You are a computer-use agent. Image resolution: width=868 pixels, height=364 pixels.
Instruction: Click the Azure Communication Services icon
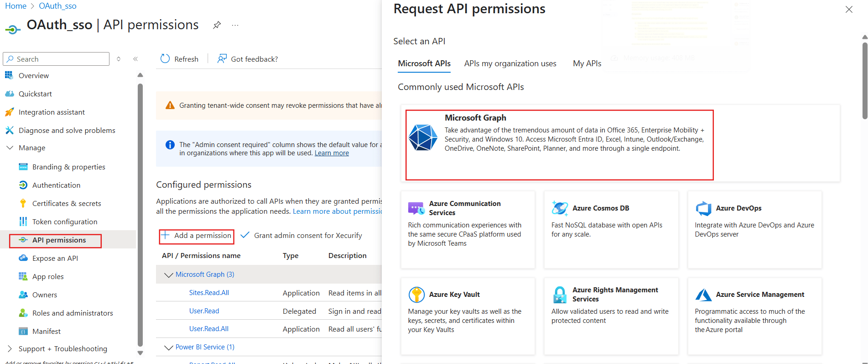pos(416,208)
